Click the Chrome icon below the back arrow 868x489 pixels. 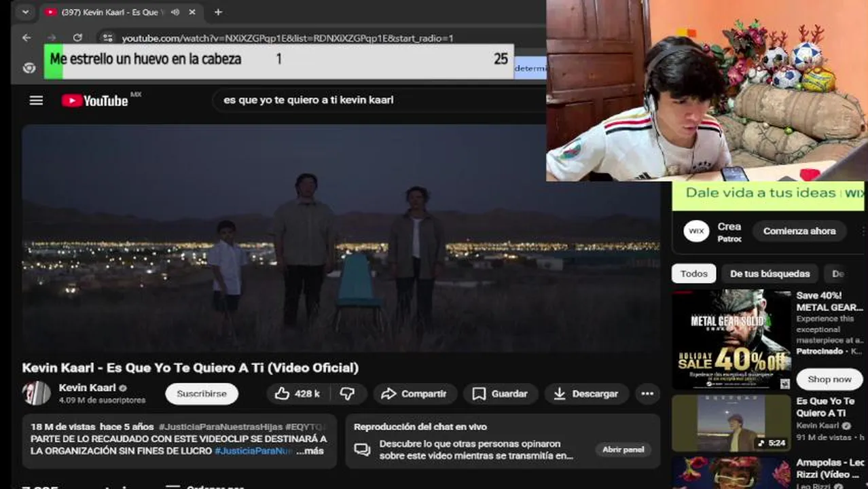tap(29, 68)
